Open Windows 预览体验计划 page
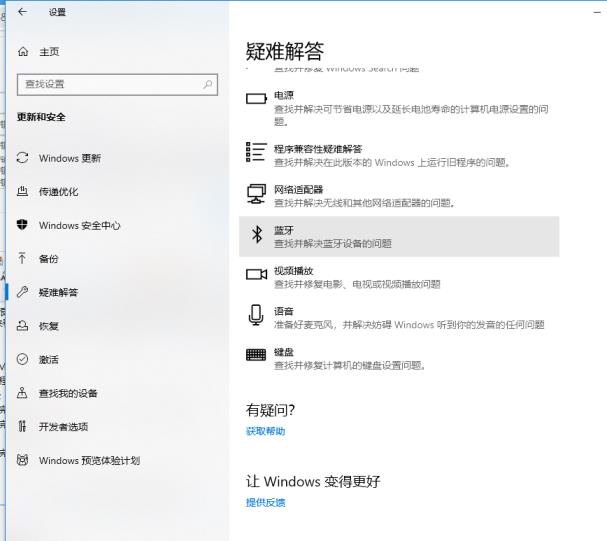The width and height of the screenshot is (607, 541). coord(89,461)
